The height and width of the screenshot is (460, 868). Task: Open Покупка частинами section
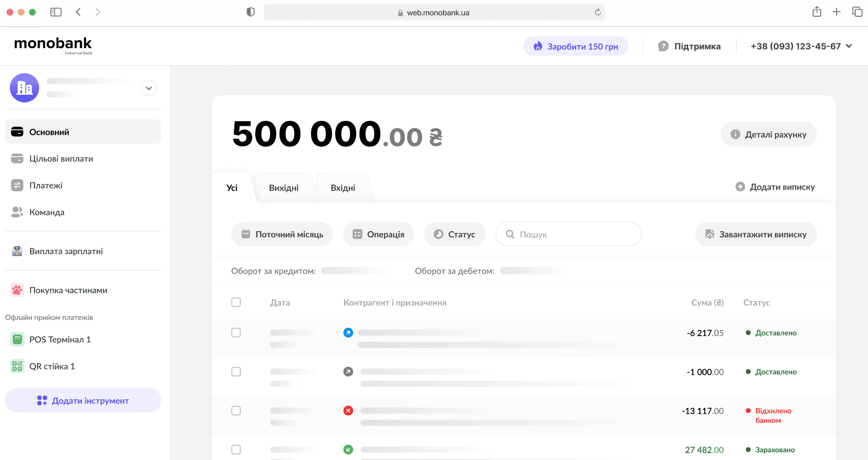point(68,290)
